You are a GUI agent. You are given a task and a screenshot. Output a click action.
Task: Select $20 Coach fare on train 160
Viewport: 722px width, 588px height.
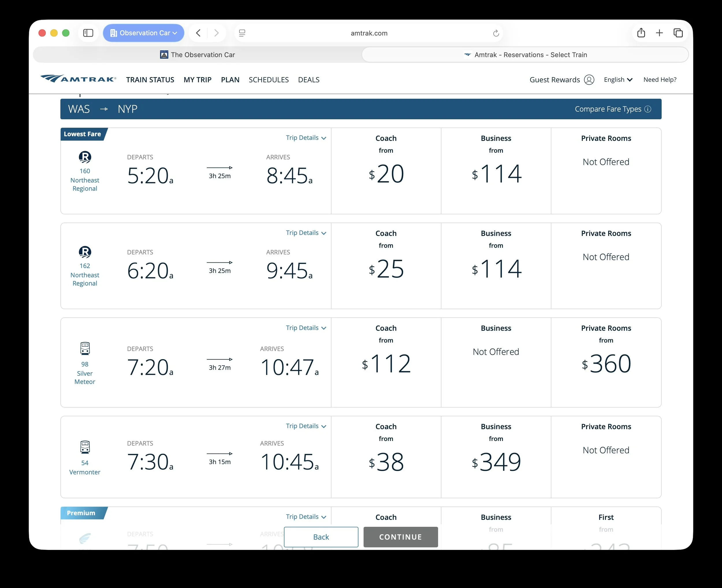pos(386,174)
